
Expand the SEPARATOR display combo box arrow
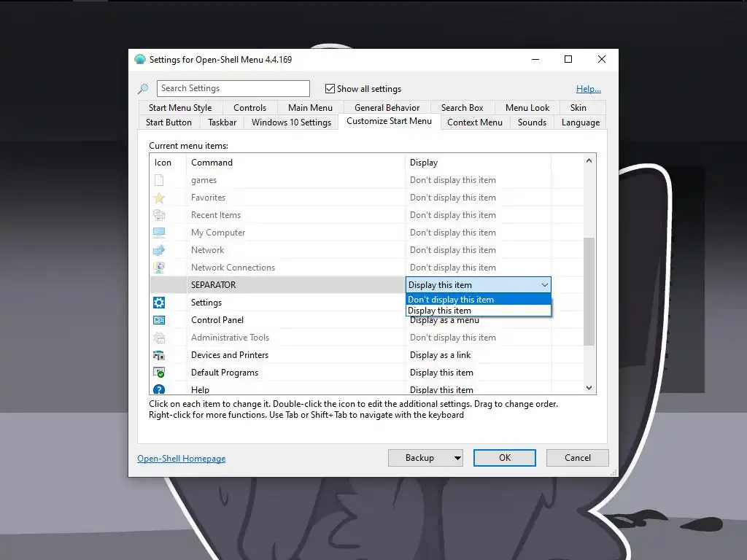[x=544, y=285]
